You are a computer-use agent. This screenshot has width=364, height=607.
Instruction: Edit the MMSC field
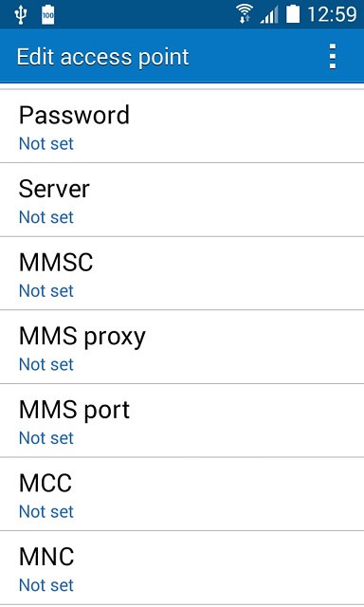tap(182, 273)
